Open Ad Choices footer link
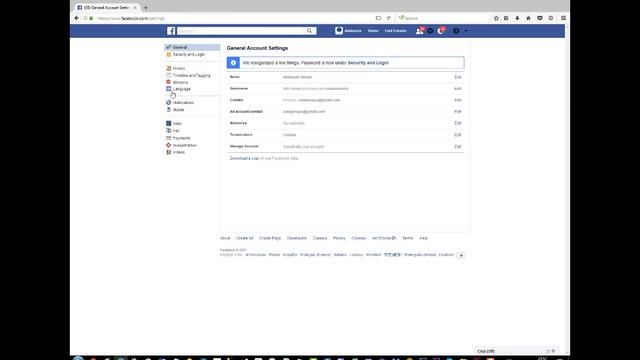The height and width of the screenshot is (360, 640). [x=384, y=238]
